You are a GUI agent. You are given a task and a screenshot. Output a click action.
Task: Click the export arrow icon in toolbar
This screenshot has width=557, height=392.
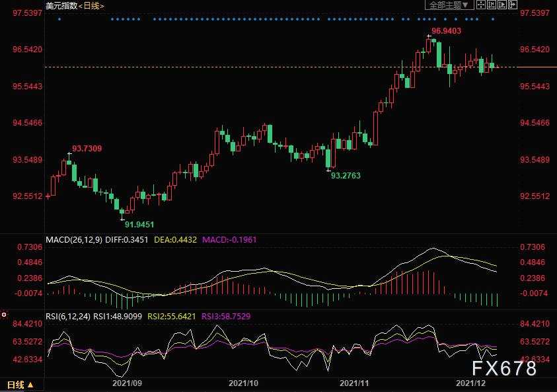point(513,5)
